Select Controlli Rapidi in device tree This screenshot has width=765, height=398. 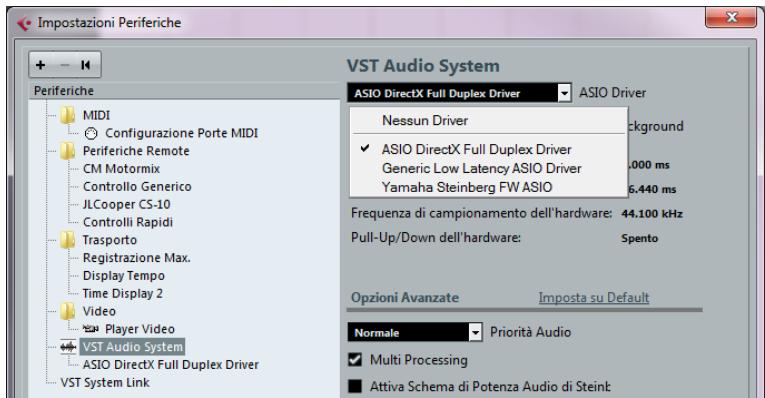(128, 222)
